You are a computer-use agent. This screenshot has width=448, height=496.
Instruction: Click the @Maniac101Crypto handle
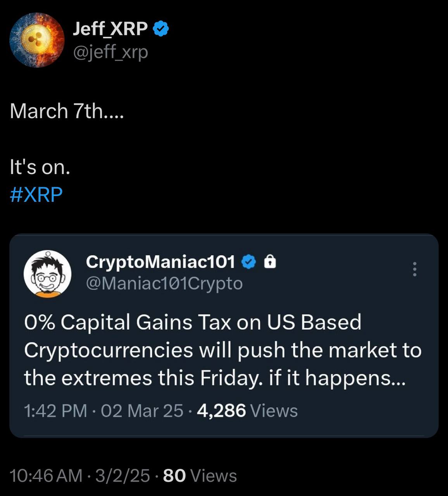(x=164, y=284)
